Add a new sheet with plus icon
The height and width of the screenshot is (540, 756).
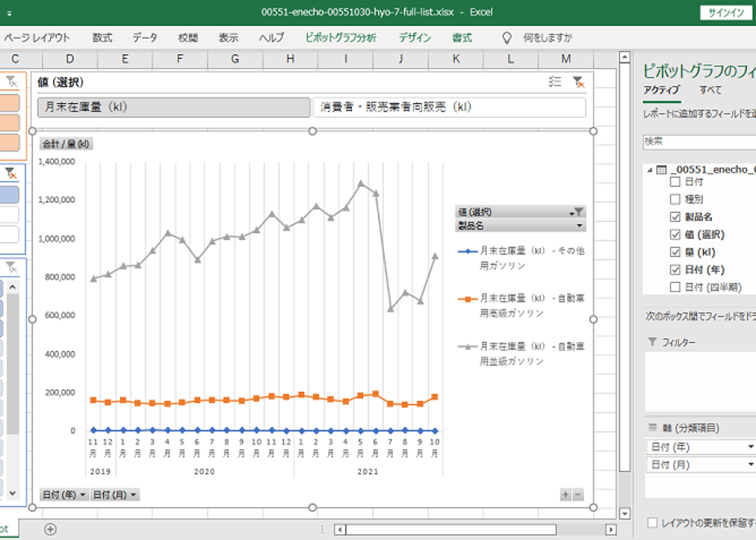click(50, 529)
